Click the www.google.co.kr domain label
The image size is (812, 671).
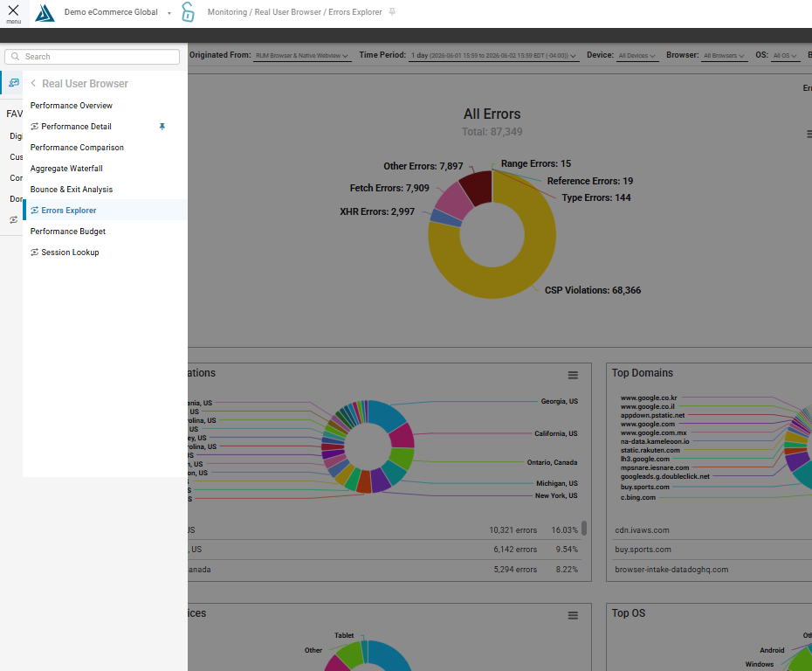coord(649,398)
